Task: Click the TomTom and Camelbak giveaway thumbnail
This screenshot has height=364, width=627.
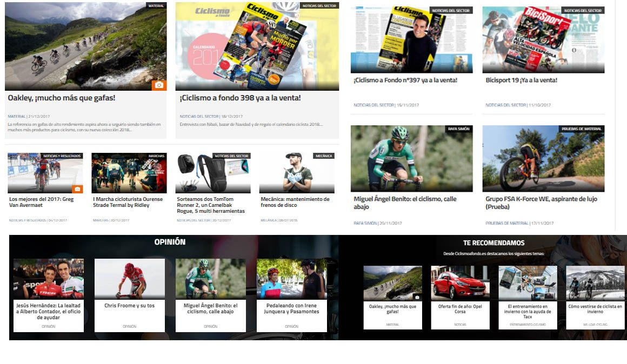Action: click(213, 173)
